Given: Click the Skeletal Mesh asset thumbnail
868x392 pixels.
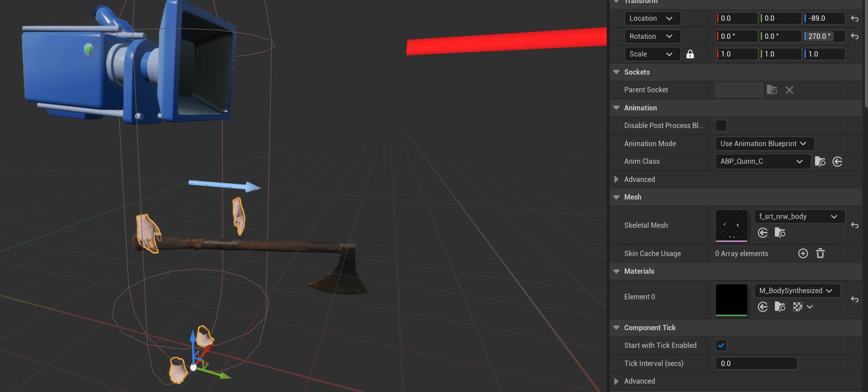Looking at the screenshot, I should [732, 226].
